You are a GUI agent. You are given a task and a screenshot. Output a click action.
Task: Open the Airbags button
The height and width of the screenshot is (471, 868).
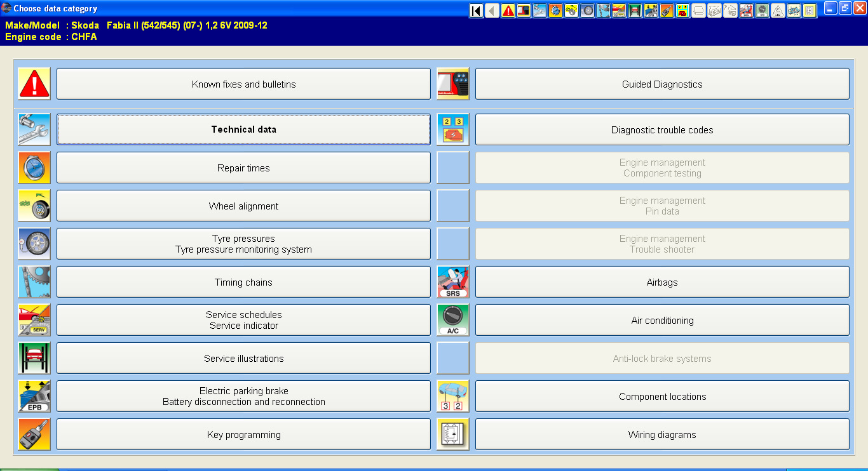(x=662, y=282)
